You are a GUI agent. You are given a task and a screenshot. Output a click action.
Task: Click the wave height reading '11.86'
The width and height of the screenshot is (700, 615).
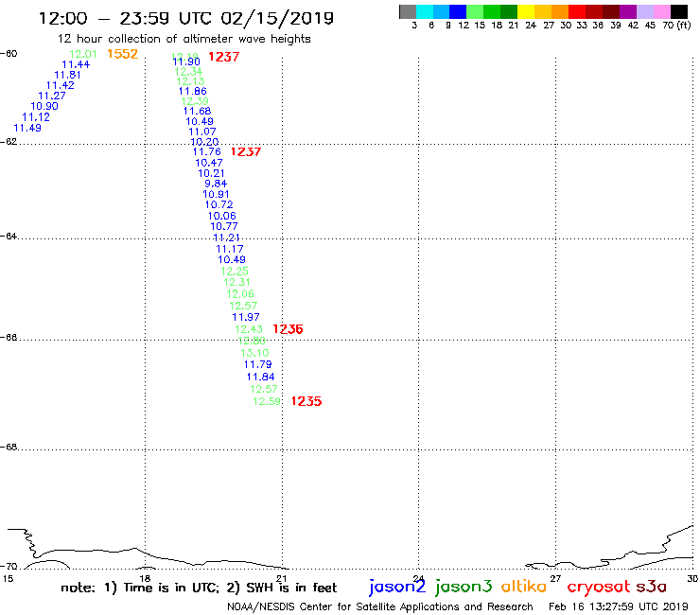pyautogui.click(x=193, y=91)
